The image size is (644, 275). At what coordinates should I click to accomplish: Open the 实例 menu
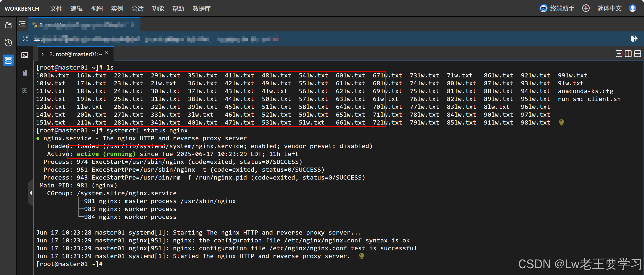117,9
